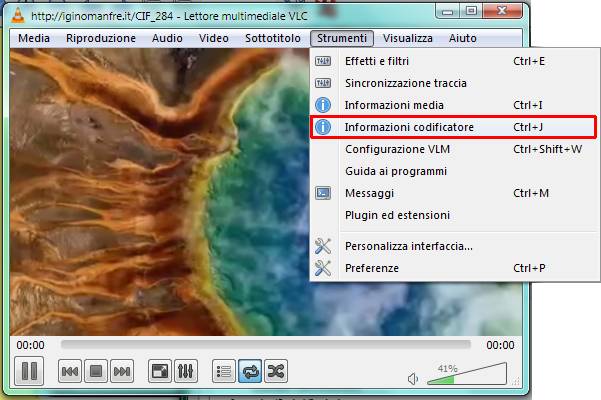Open extended settings equalizer icon

coord(186,371)
